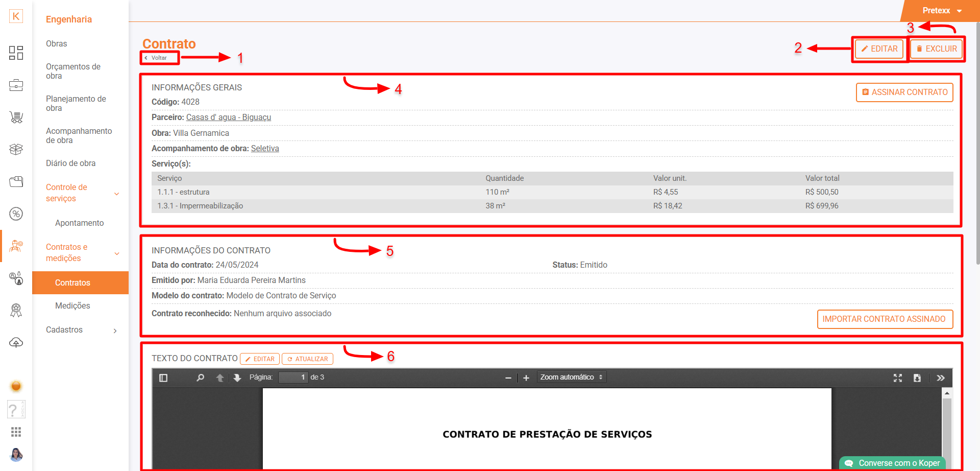Select Medições in the sidebar
This screenshot has width=980, height=471.
coord(72,306)
